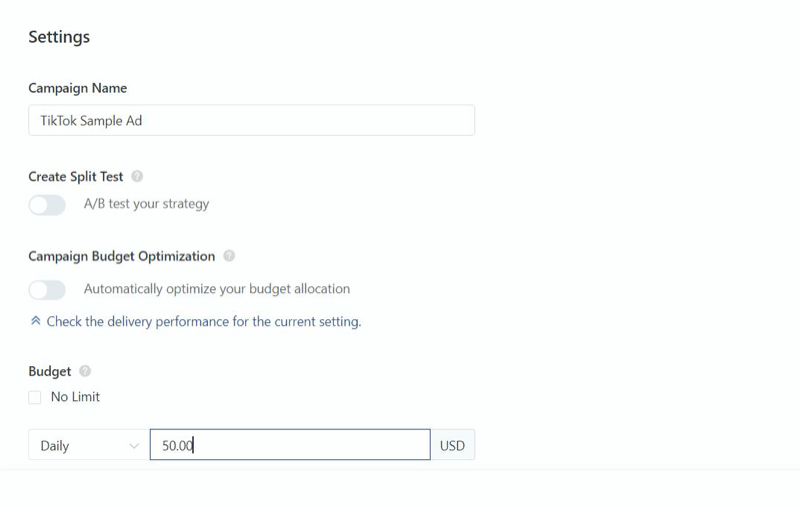The height and width of the screenshot is (508, 800).
Task: Click the Settings heading
Action: tap(59, 37)
